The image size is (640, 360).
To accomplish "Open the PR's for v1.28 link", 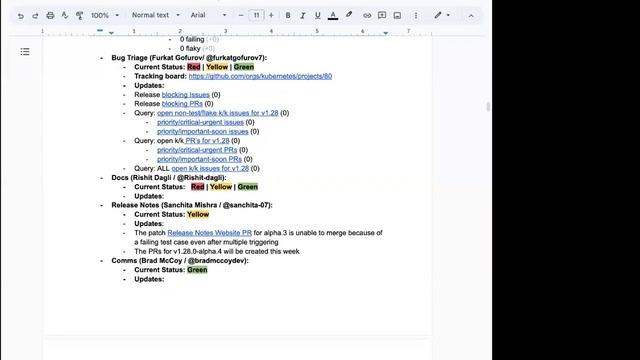I will [x=207, y=141].
